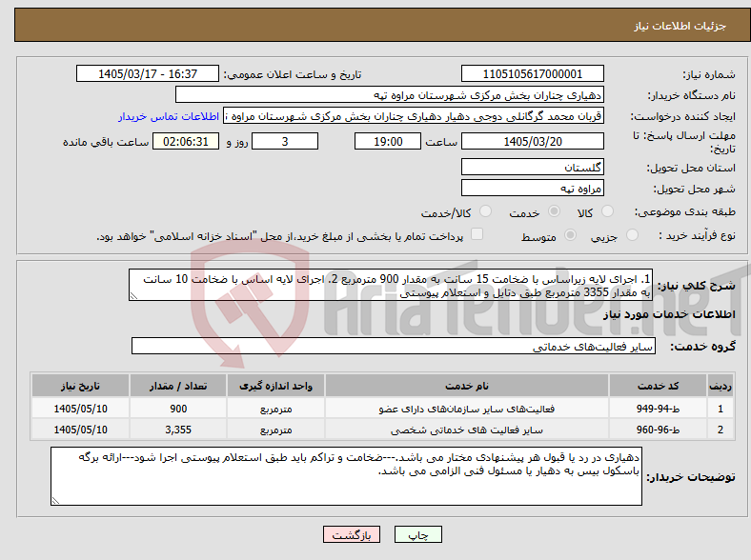751x560 pixels.
Task: Select the خدمت radio button
Action: [x=554, y=211]
